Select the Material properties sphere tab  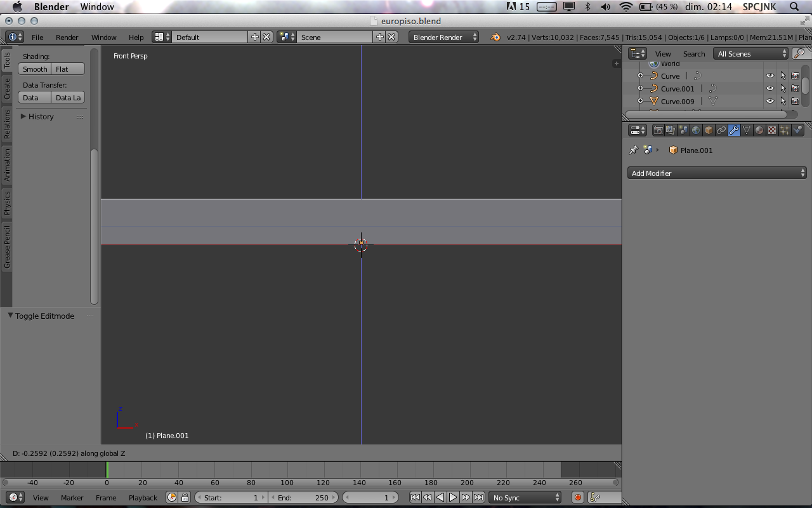click(x=759, y=130)
